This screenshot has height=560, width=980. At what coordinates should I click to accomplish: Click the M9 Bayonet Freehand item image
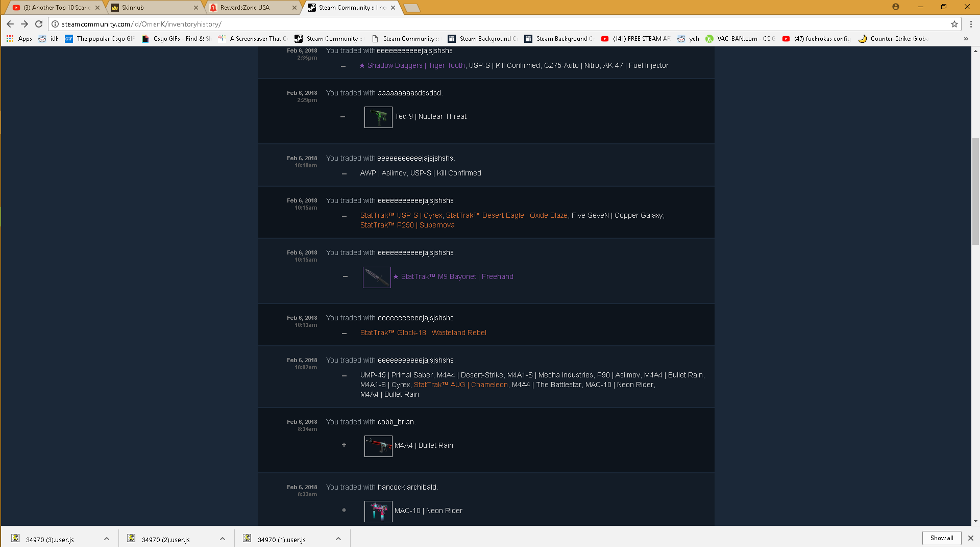point(377,277)
